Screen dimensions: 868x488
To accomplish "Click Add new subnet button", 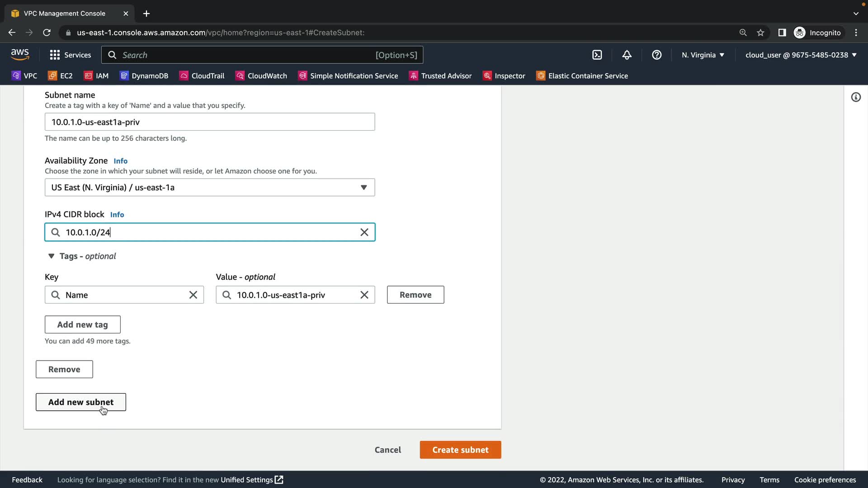I will pyautogui.click(x=81, y=402).
